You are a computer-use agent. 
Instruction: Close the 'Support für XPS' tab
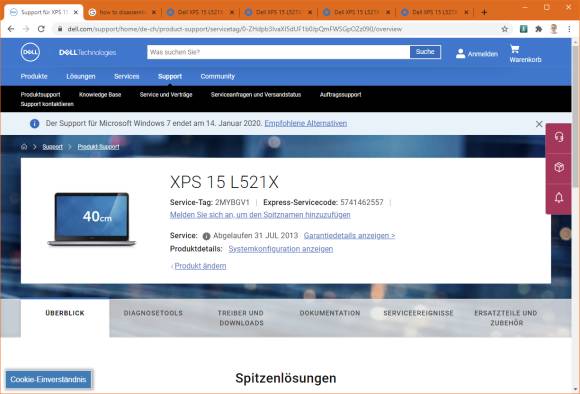76,12
